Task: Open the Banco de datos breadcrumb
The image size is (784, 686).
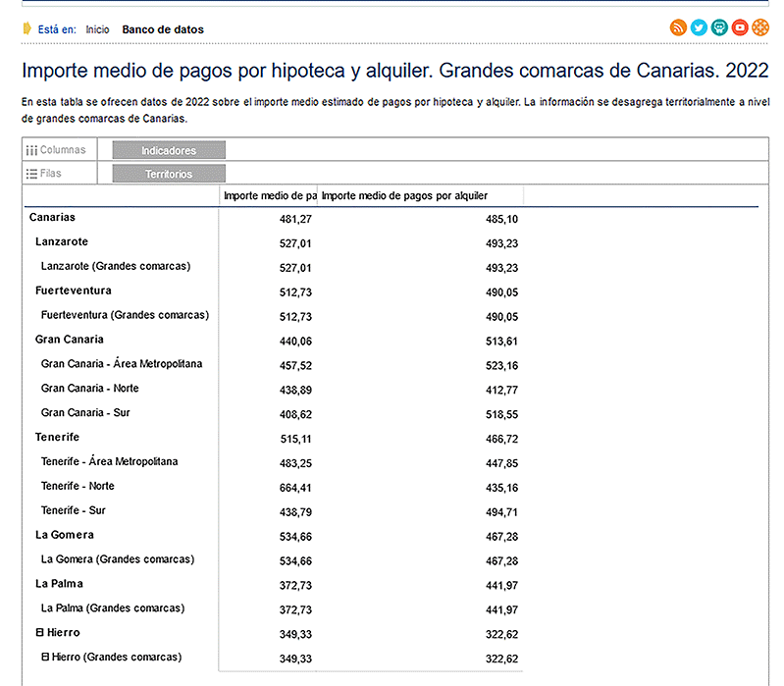Action: pos(162,29)
